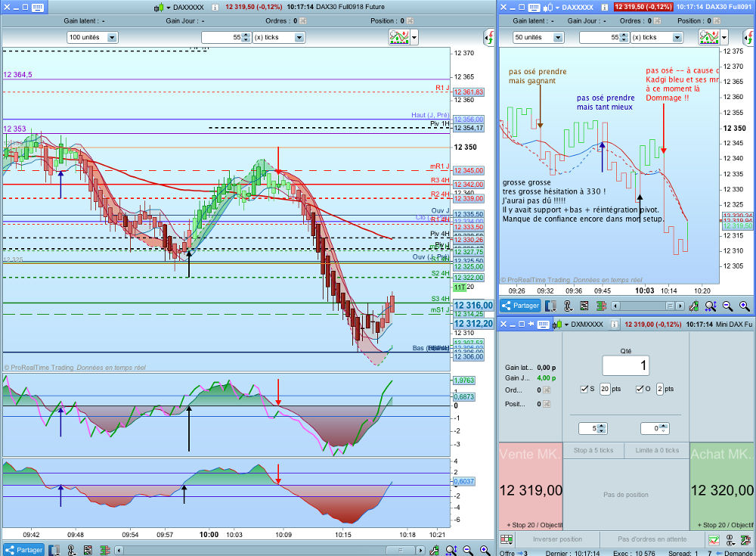This screenshot has height=556, width=756.
Task: Click Achat MK buy button at 12 320,00
Action: click(x=722, y=486)
